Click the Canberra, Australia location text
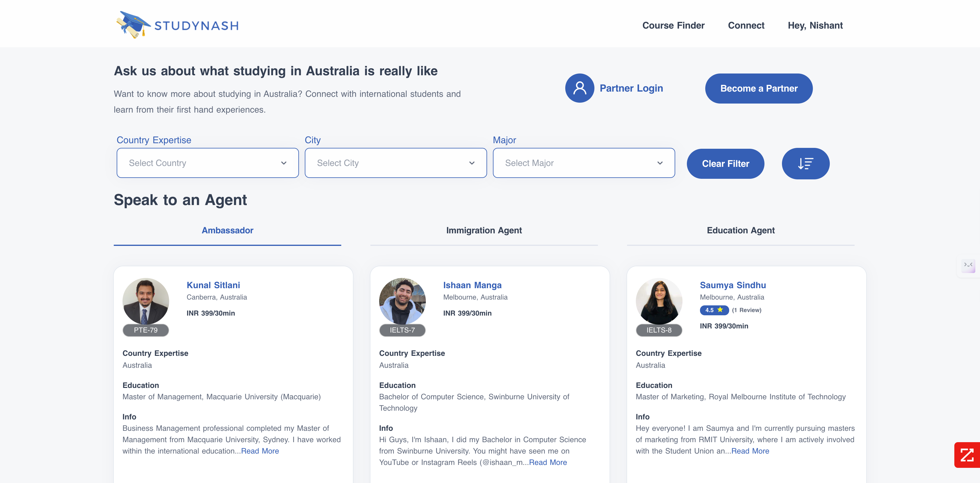This screenshot has height=483, width=980. (x=216, y=297)
